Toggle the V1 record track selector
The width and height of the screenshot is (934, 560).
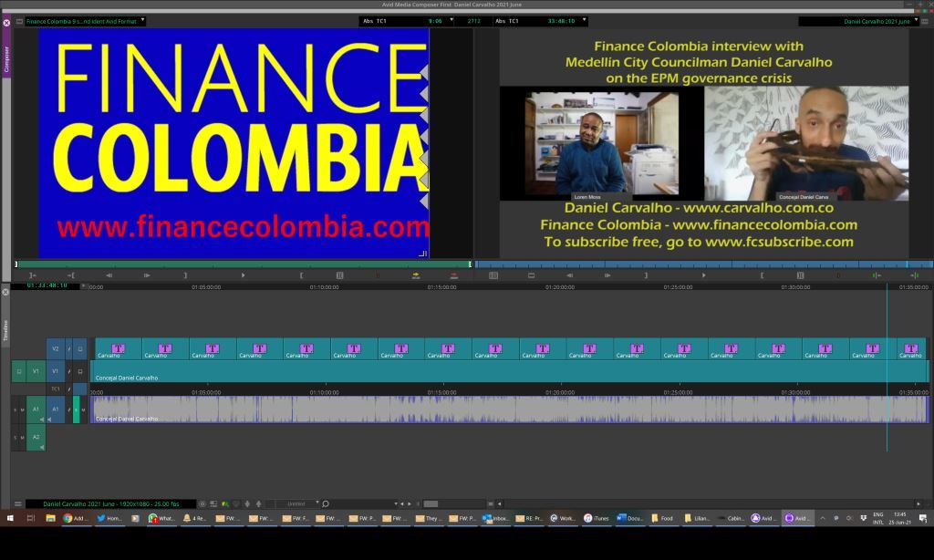(x=56, y=371)
